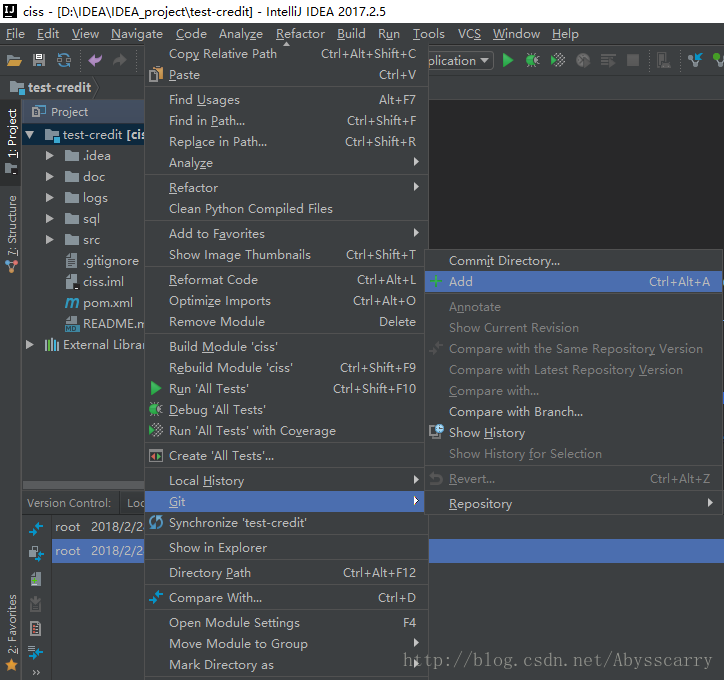Select the ciss.iml file

pyautogui.click(x=103, y=282)
